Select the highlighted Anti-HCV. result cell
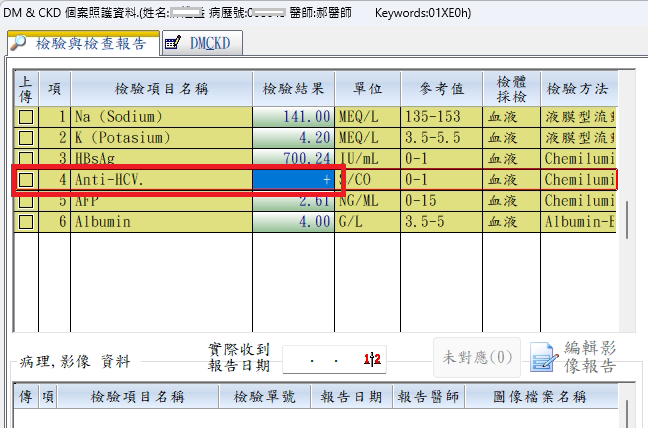Screen dimensions: 648x428 point(293,180)
